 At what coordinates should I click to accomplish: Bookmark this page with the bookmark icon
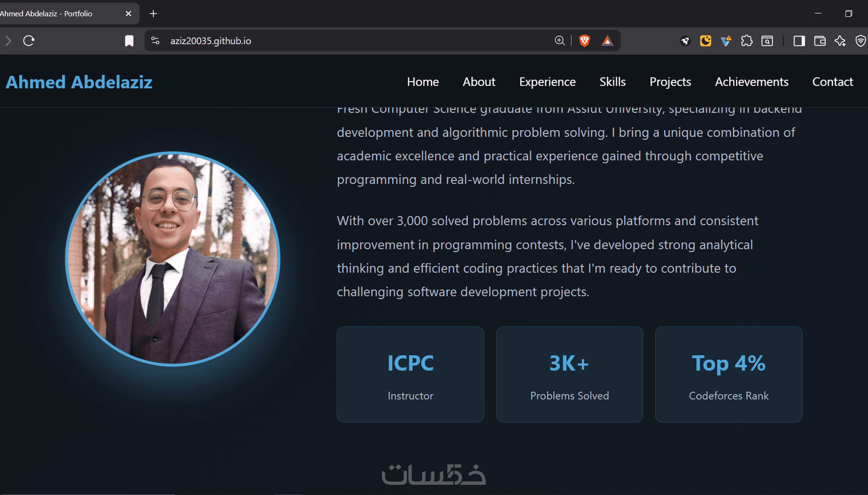[x=129, y=41]
